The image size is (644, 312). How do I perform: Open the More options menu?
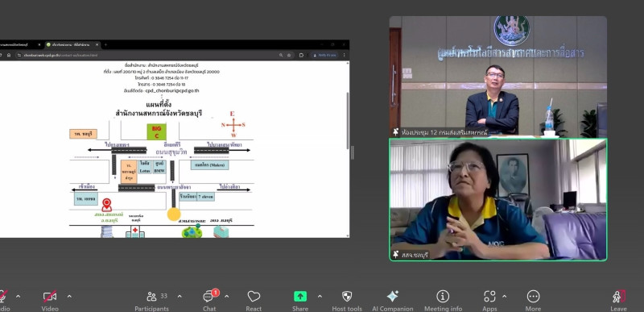coord(533,301)
